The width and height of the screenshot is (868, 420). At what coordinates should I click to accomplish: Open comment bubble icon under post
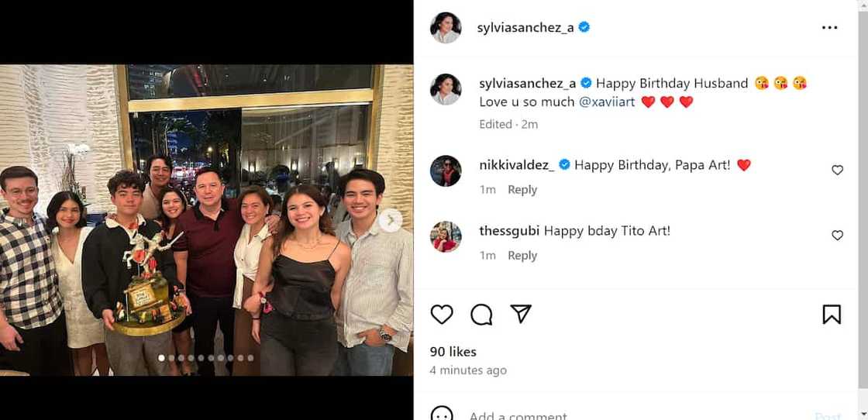(x=481, y=314)
